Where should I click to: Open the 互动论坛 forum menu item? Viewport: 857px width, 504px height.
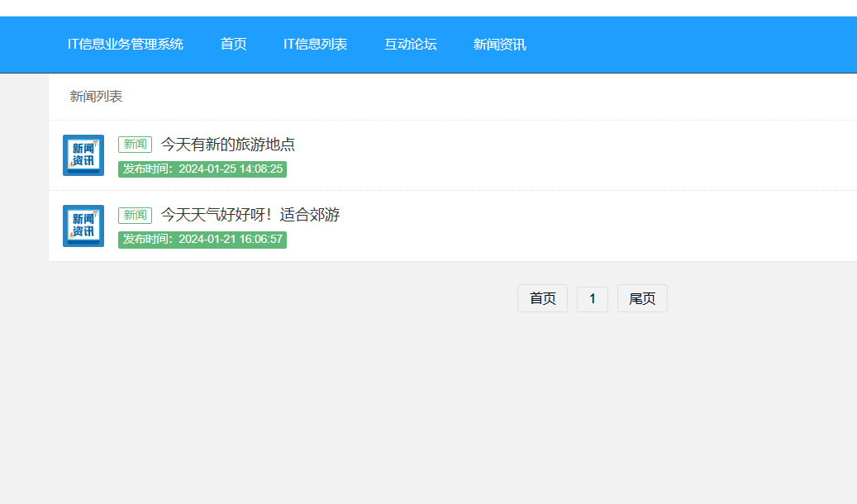pyautogui.click(x=410, y=45)
